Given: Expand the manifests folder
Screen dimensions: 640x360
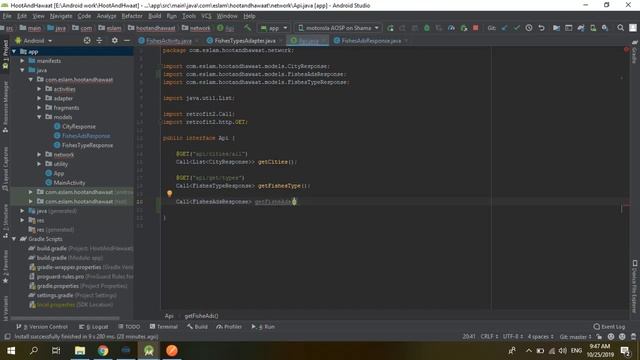Looking at the screenshot, I should coord(22,61).
